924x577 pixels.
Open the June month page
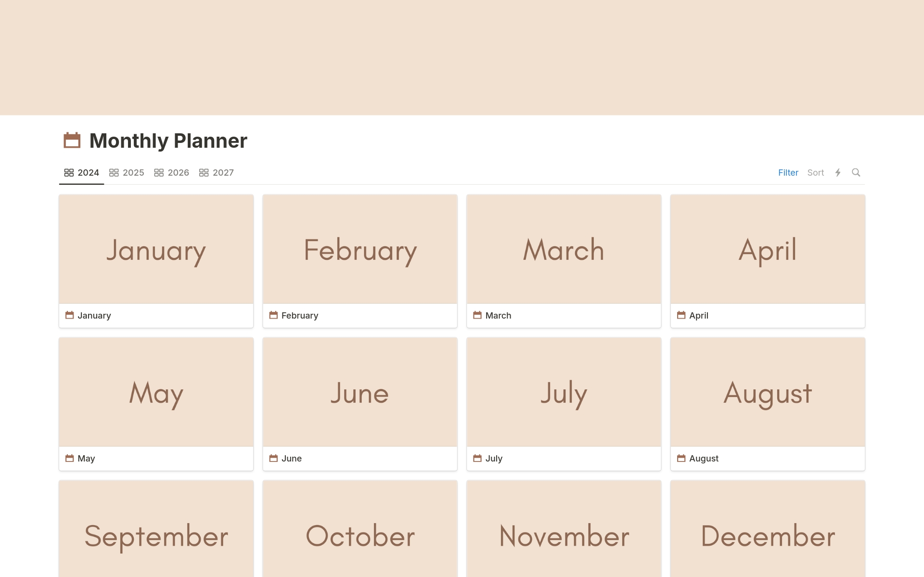pyautogui.click(x=359, y=392)
